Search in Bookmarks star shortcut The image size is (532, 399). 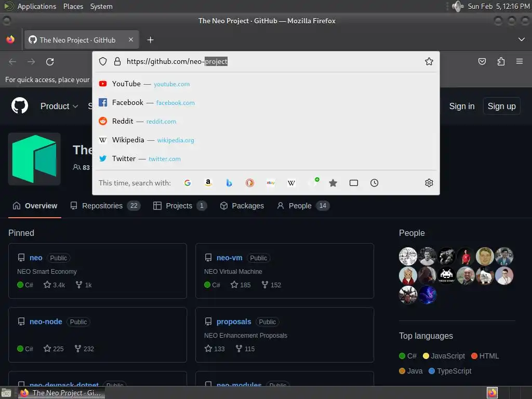tap(333, 183)
